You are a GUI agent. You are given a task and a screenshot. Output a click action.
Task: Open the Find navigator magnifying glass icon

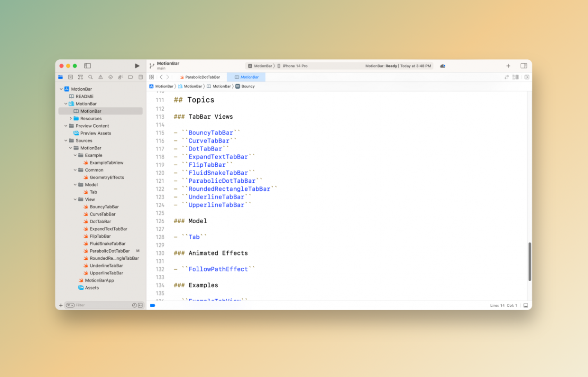(91, 77)
